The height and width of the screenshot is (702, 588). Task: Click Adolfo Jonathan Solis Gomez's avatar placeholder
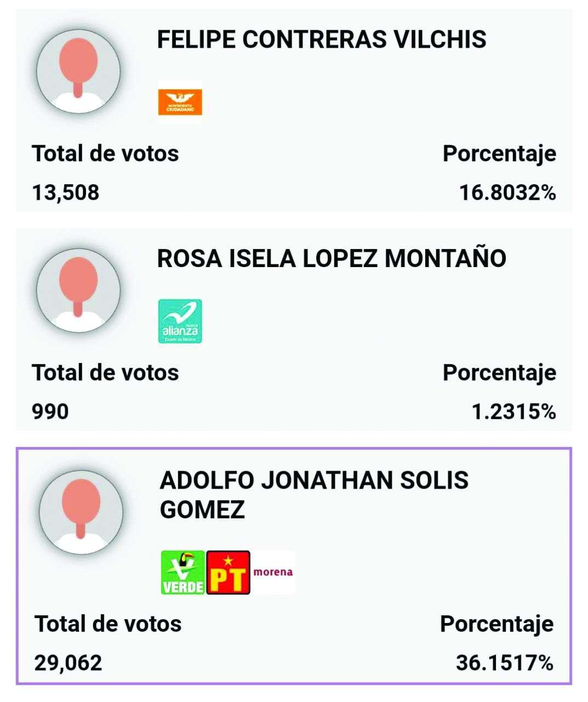coord(81,512)
